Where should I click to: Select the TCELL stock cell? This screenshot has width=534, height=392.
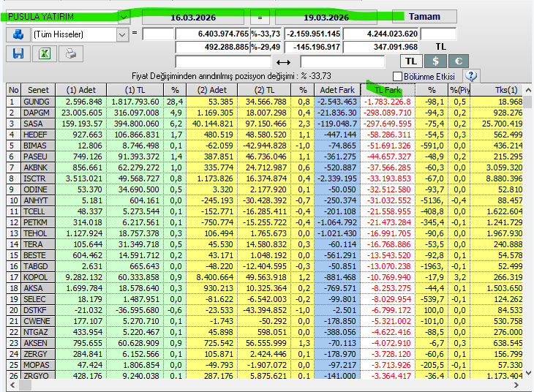[x=38, y=211]
